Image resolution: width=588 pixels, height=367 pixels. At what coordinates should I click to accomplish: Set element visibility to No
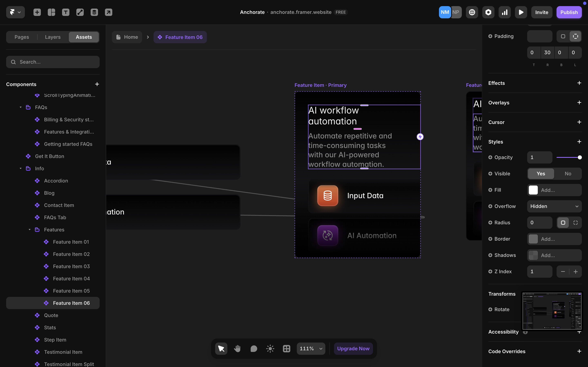(568, 174)
